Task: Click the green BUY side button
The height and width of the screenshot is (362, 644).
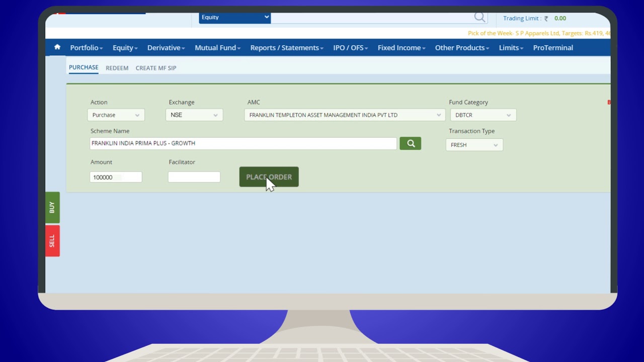Action: tap(52, 208)
